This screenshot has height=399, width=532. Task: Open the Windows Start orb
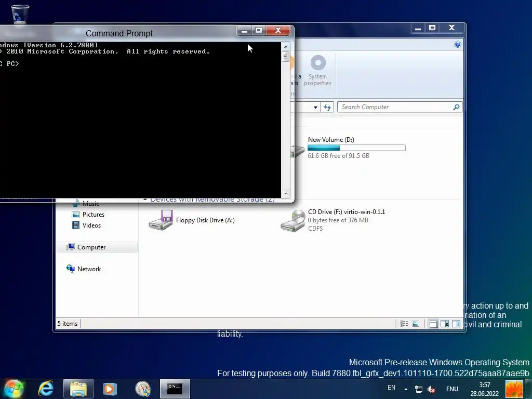coord(14,389)
